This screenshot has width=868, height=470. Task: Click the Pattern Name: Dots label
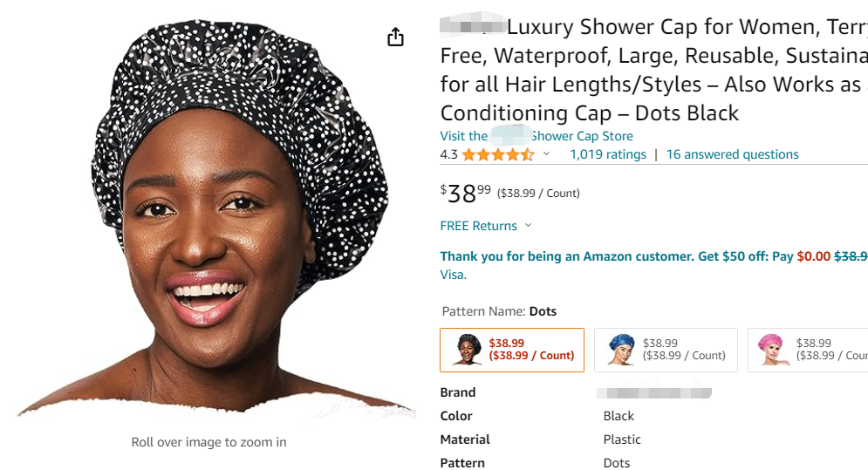[499, 311]
